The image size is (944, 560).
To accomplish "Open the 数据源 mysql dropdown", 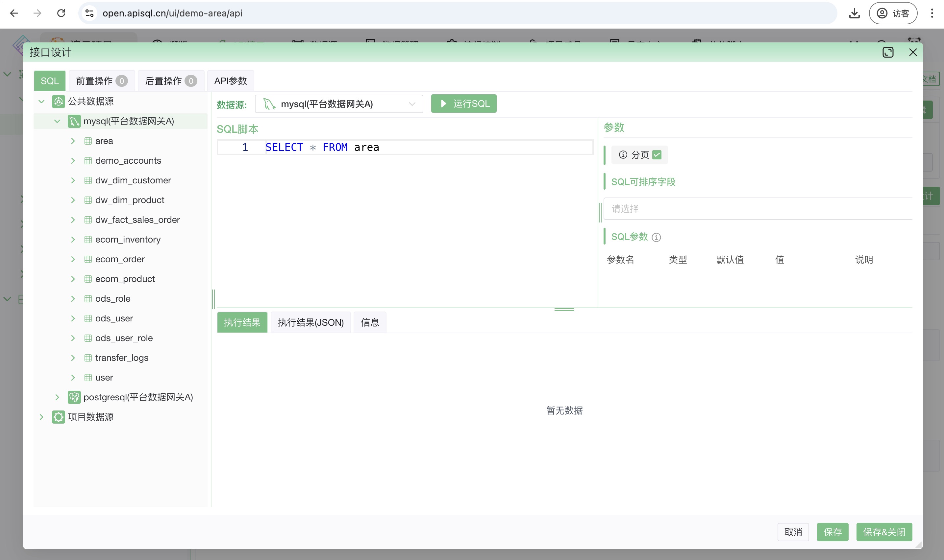I will (339, 104).
